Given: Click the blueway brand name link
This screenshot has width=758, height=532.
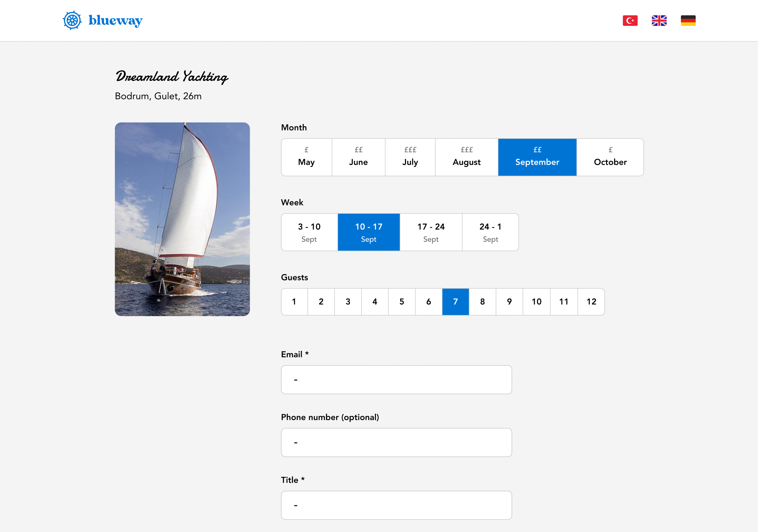Looking at the screenshot, I should pyautogui.click(x=115, y=21).
